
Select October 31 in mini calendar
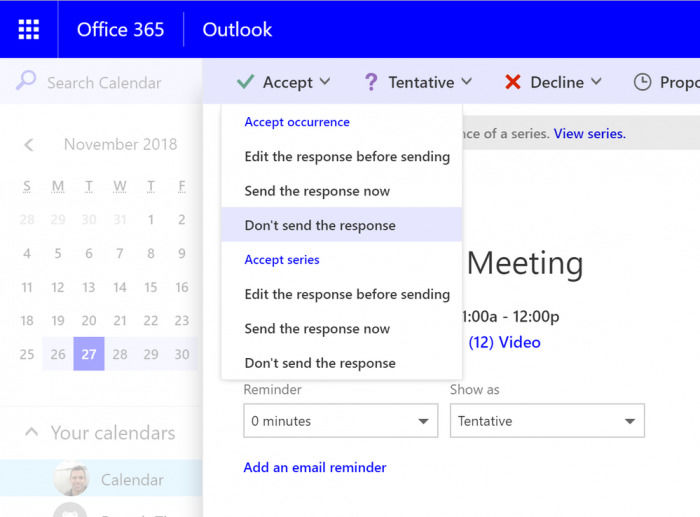pos(120,219)
